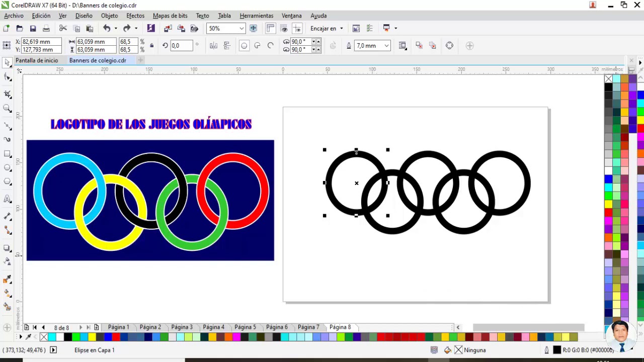Select the Interactive Fill tool
644x362 pixels.
(x=7, y=293)
